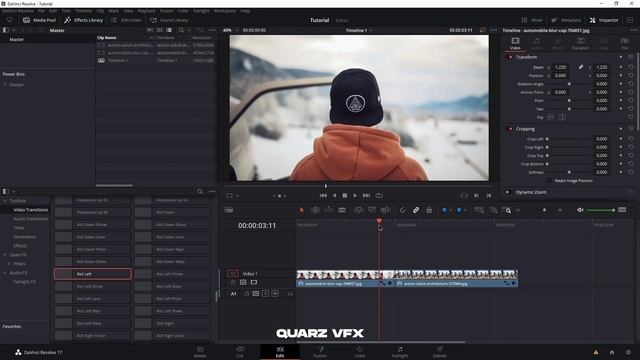Open the Timeline 1 name dropdown

tap(359, 30)
